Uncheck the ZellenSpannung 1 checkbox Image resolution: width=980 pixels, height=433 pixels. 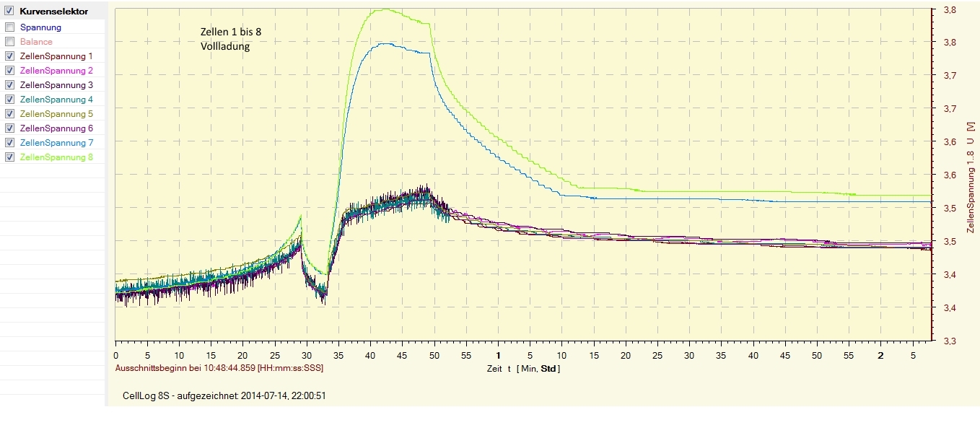(x=9, y=56)
